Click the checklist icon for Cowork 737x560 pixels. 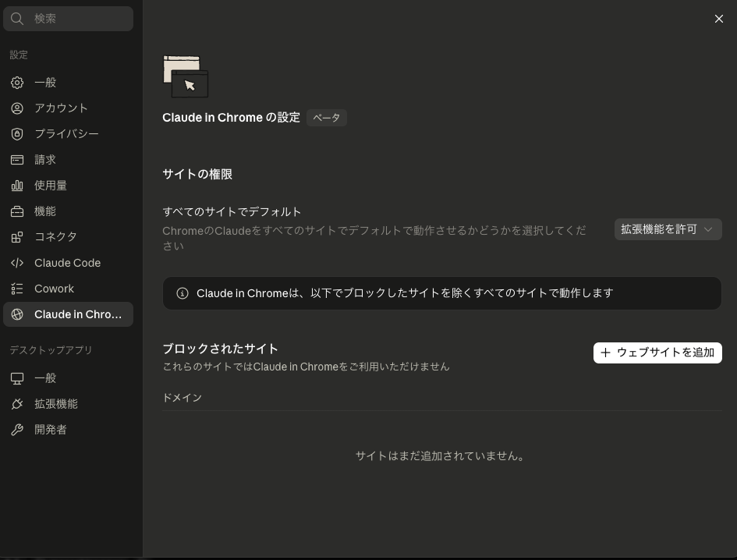coord(17,289)
